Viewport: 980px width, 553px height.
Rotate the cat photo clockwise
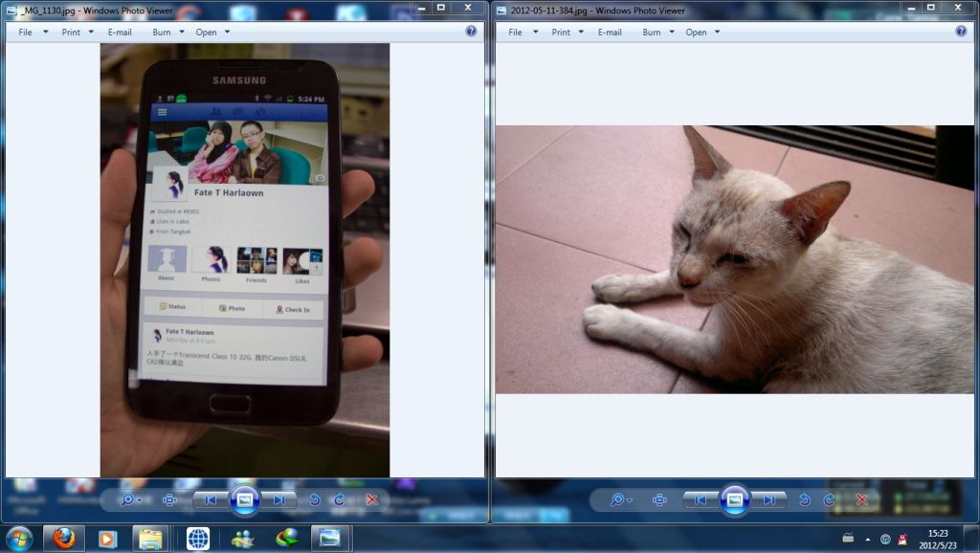[829, 499]
